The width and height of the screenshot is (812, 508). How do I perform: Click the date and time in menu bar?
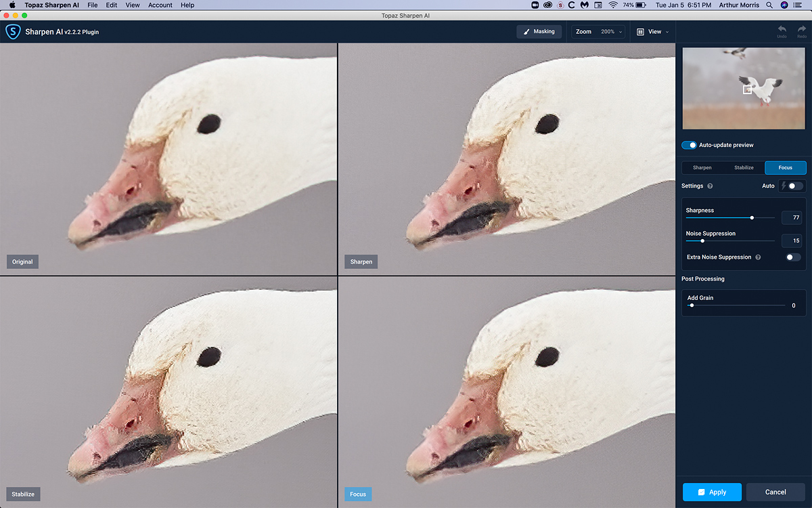click(683, 5)
